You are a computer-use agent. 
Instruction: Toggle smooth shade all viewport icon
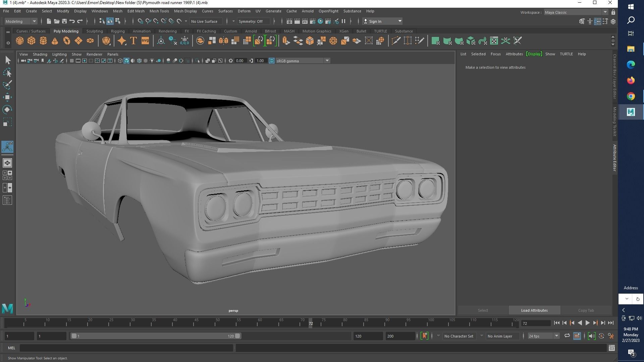click(x=126, y=61)
